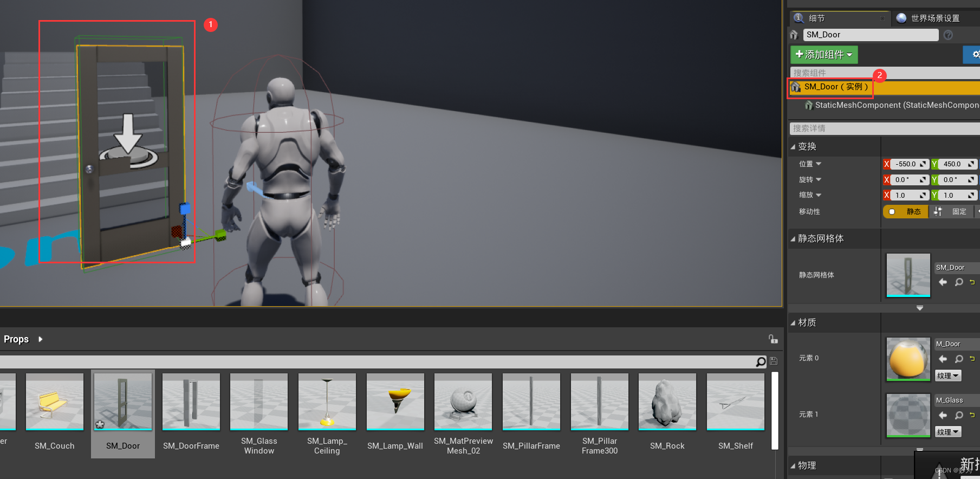This screenshot has height=479, width=980.
Task: Open the M_Door material asset picker
Action: pos(957,344)
